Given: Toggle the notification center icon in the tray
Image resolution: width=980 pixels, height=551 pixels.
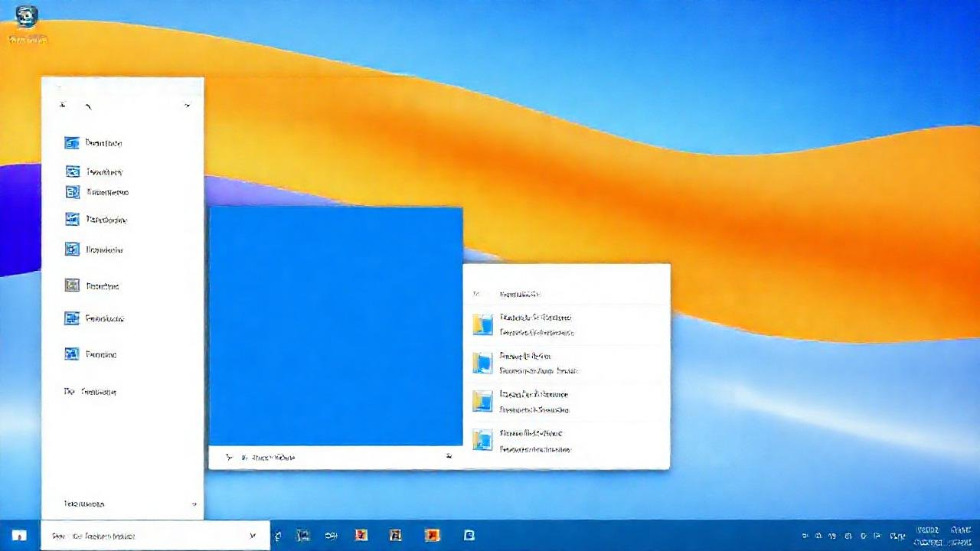Looking at the screenshot, I should (x=972, y=536).
